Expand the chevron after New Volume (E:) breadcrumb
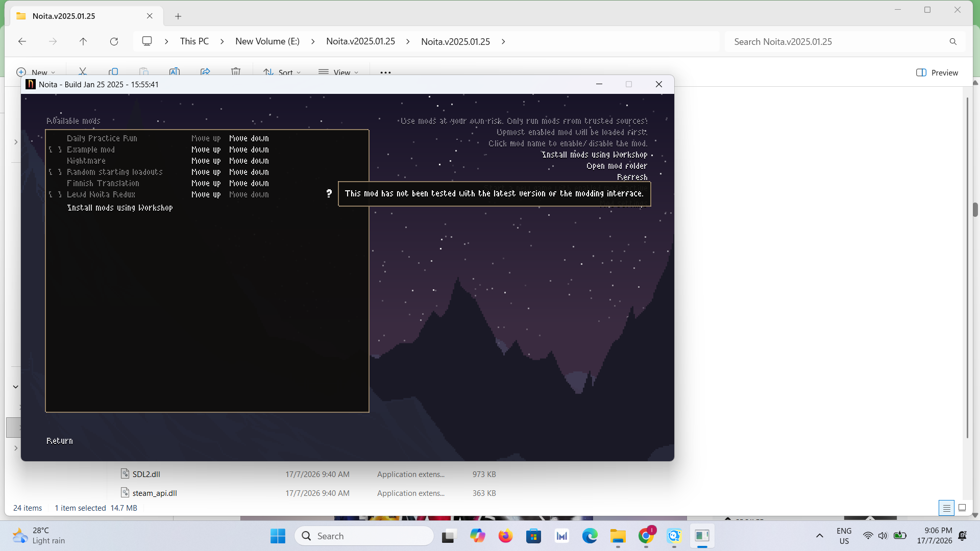 point(313,41)
